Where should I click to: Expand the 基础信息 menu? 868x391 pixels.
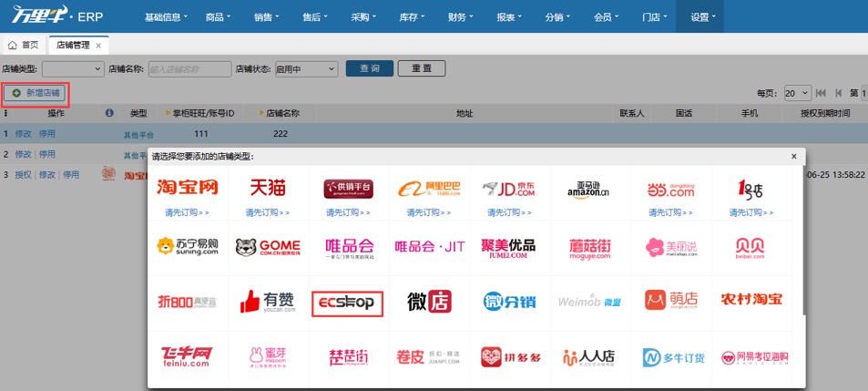[x=166, y=16]
